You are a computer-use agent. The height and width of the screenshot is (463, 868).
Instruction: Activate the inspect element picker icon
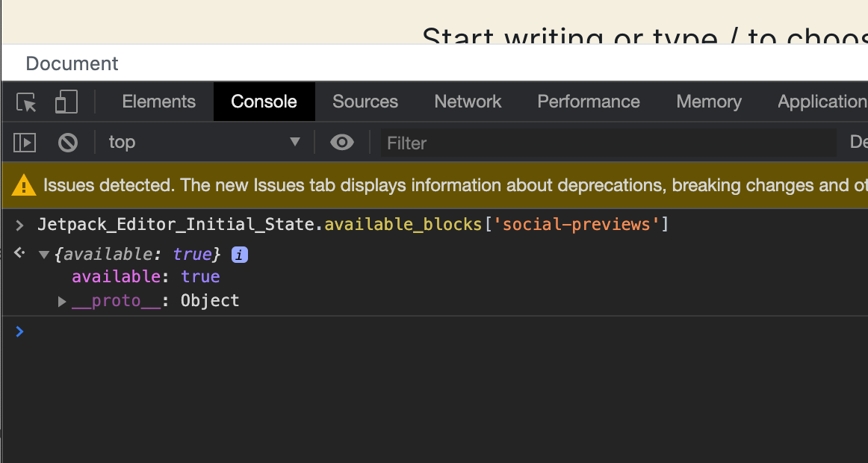pos(27,102)
